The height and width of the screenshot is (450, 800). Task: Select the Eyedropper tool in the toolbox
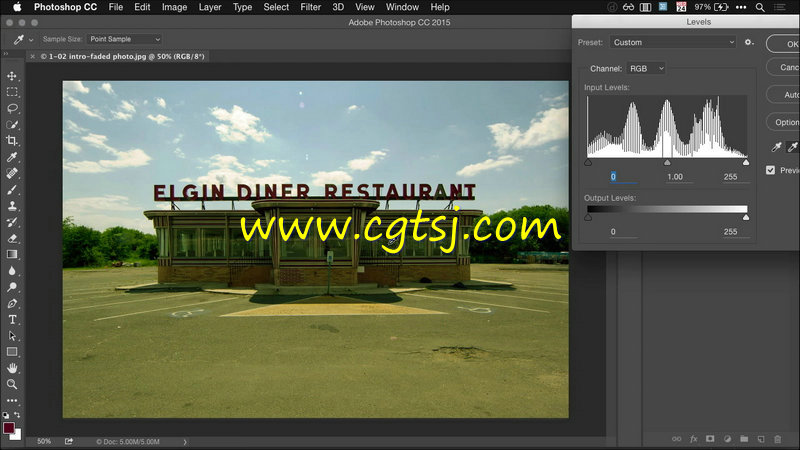[x=12, y=157]
